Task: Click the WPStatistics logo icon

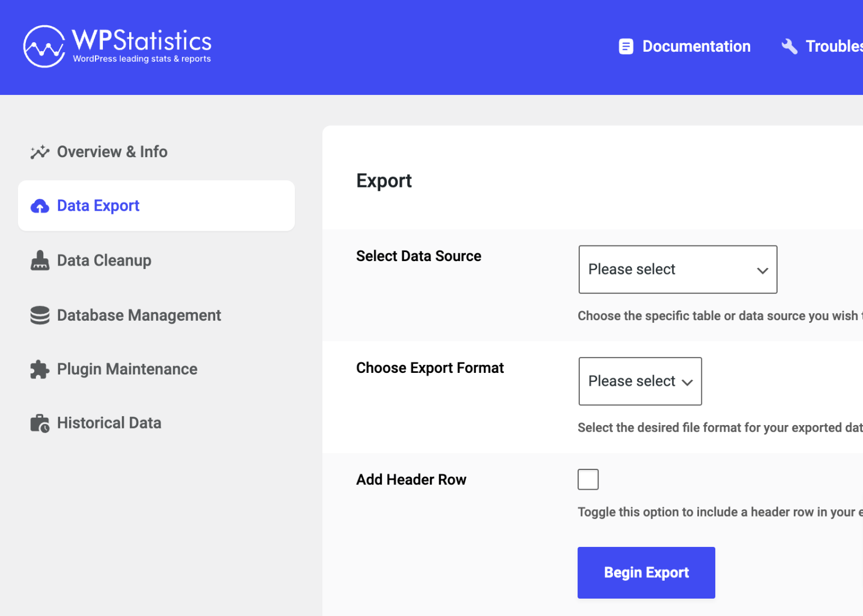Action: (44, 46)
